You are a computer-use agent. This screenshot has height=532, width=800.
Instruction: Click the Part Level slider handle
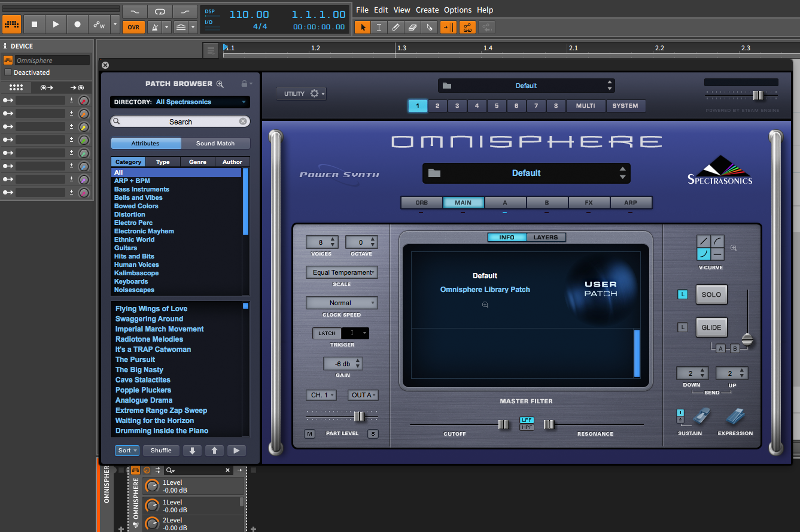(359, 417)
